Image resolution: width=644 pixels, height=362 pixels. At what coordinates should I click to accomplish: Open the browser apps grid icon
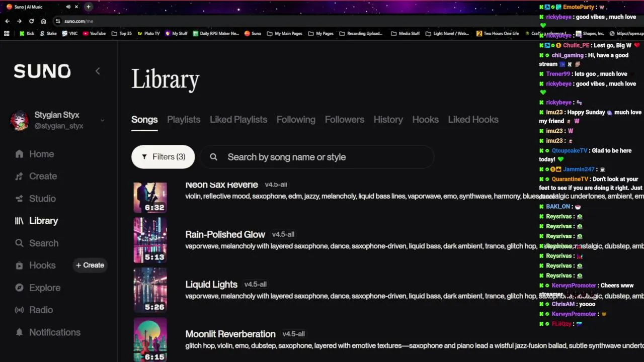(7, 34)
